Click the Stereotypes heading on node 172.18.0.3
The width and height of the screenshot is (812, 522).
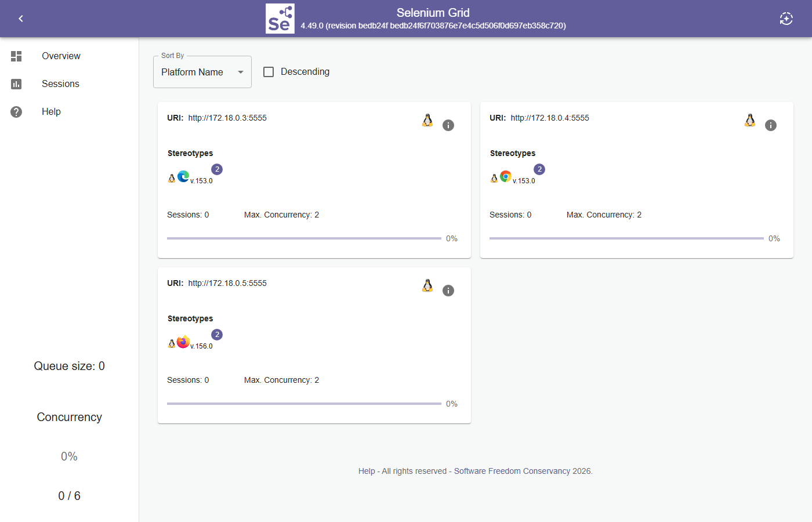(190, 153)
